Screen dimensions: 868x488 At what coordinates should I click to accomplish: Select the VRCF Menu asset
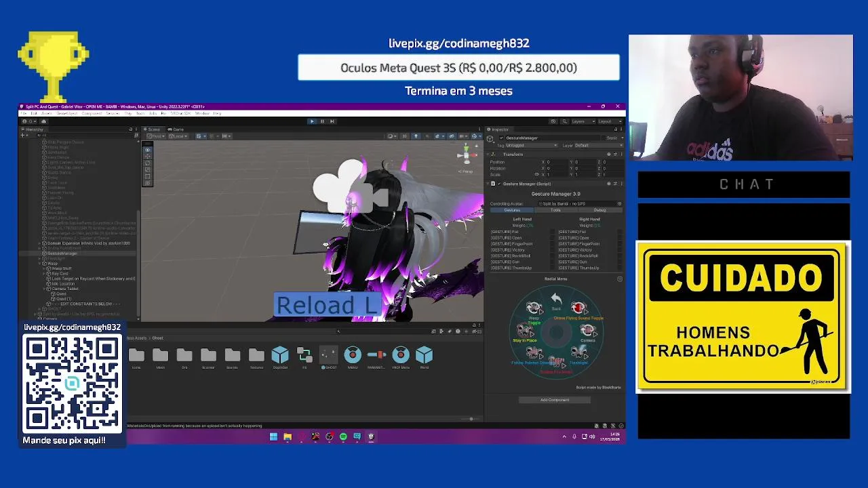pos(401,357)
